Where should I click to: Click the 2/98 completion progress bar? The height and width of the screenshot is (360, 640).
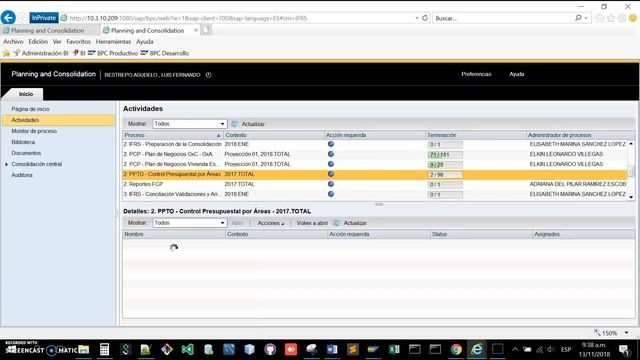pos(445,175)
